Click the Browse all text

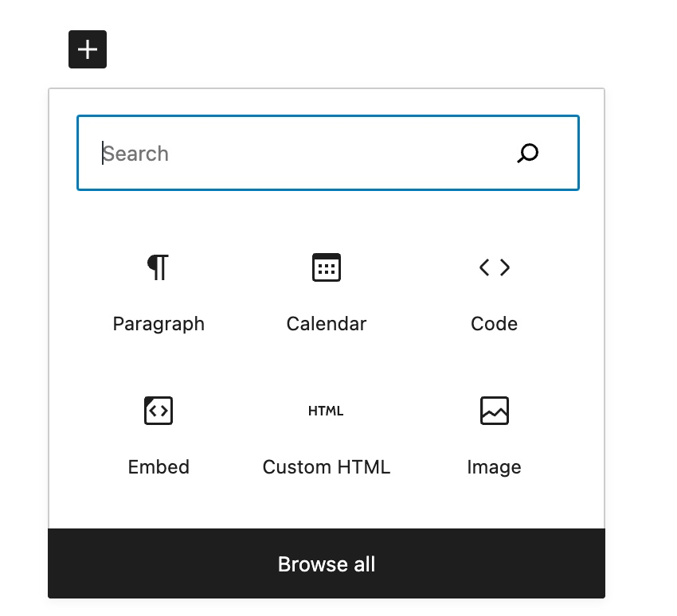tap(327, 564)
